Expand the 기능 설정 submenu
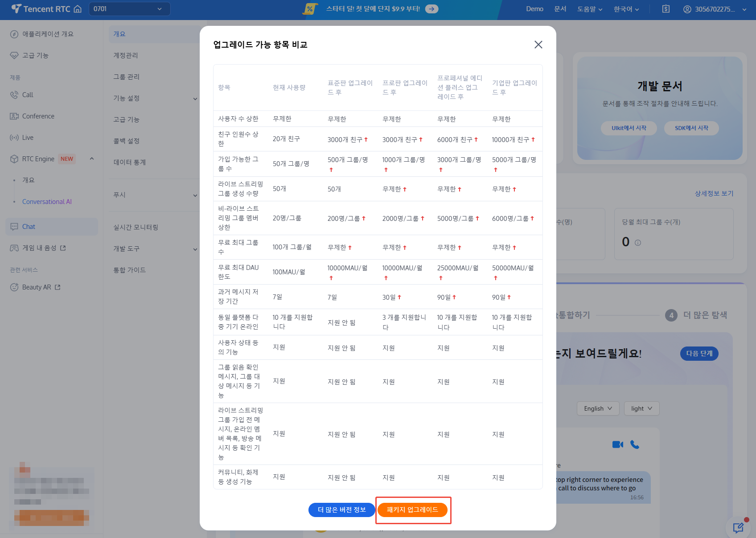756x538 pixels. [195, 98]
